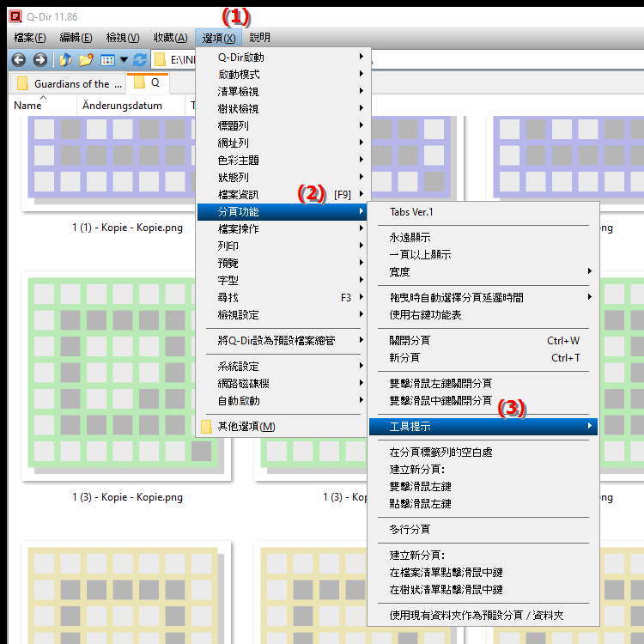
Task: Open the 預覽 submenu
Action: 283,264
